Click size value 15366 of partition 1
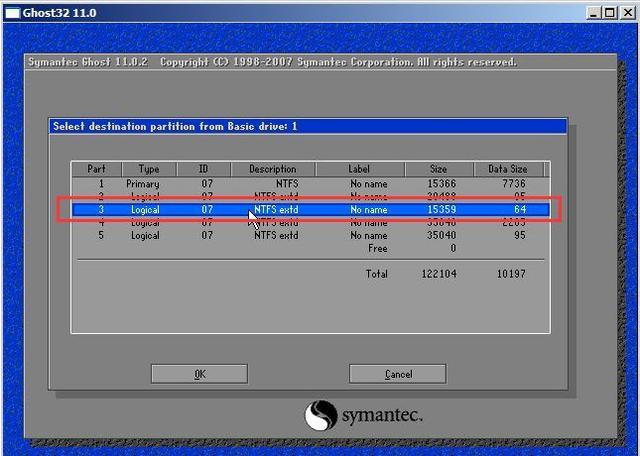 click(442, 184)
